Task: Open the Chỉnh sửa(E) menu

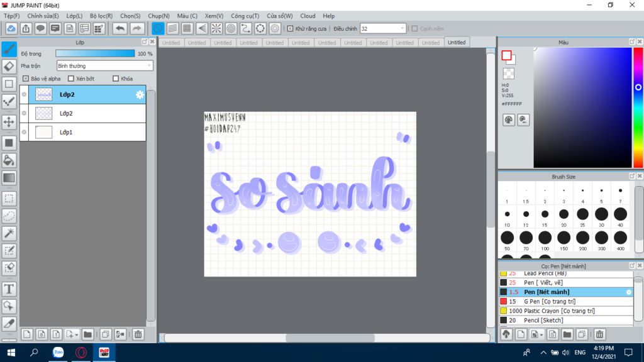Action: coord(43,16)
